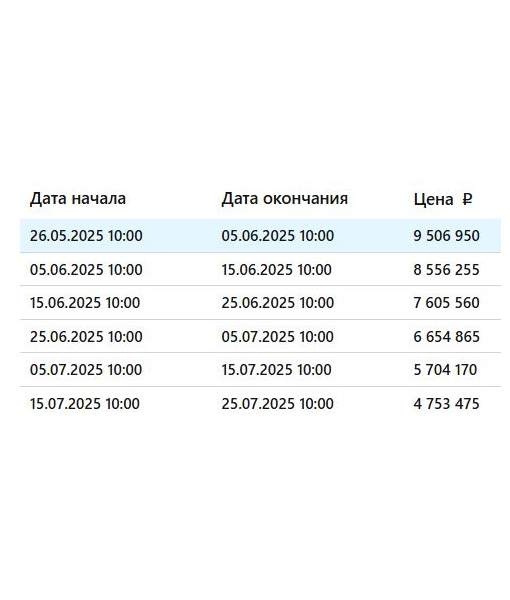This screenshot has height=600, width=510.
Task: Click end date 15.06.2025 10:00 in second row
Action: [276, 270]
